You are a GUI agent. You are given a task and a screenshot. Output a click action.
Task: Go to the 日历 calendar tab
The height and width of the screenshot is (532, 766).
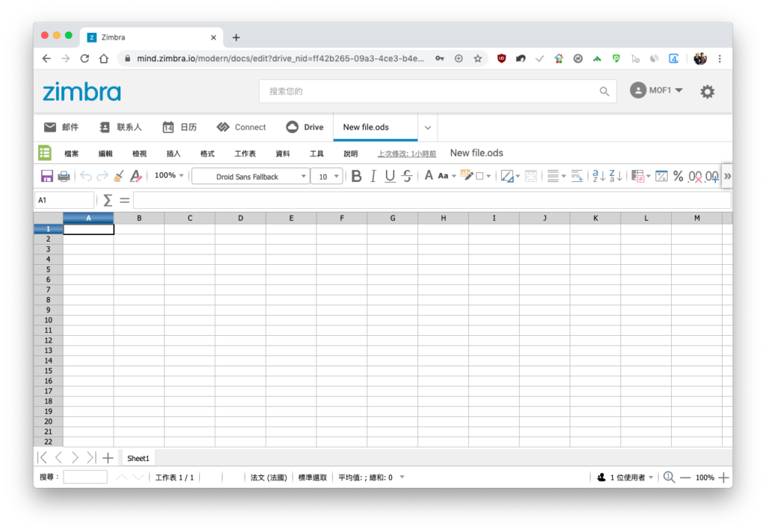tap(180, 127)
